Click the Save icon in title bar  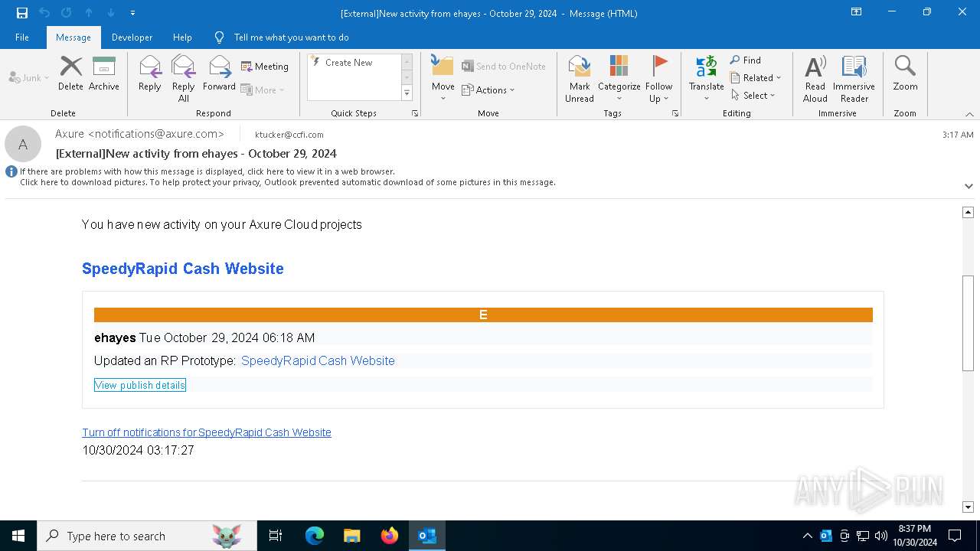tap(22, 12)
